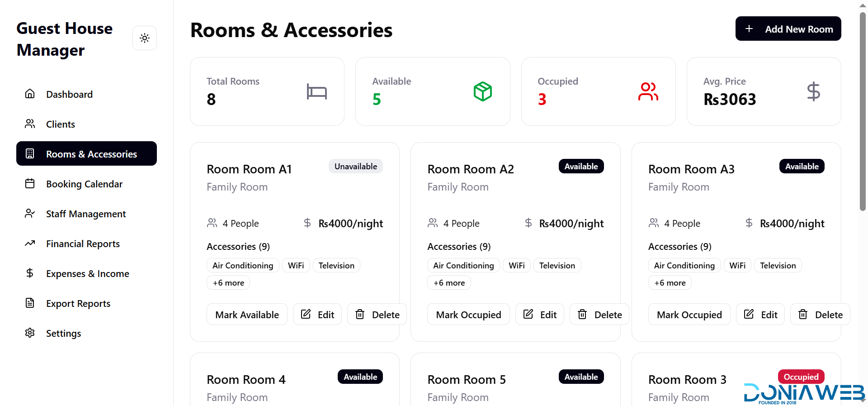Mark Room A1 as available
Image resolution: width=868 pixels, height=406 pixels.
point(247,315)
